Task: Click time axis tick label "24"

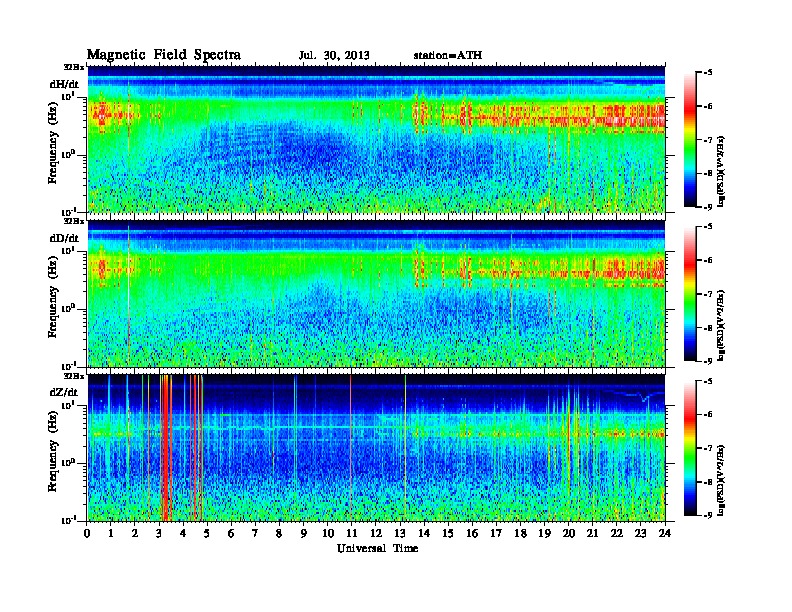Action: [x=665, y=534]
